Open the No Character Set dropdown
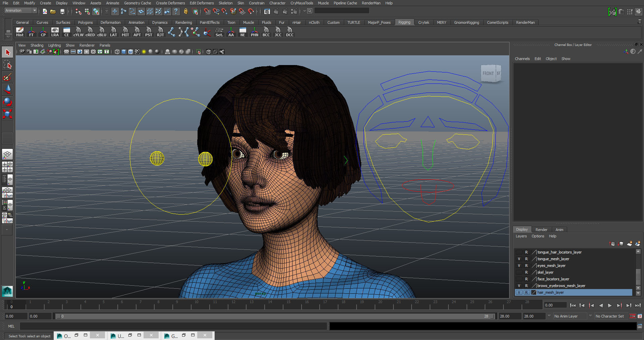Image resolution: width=644 pixels, height=340 pixels. tap(609, 316)
